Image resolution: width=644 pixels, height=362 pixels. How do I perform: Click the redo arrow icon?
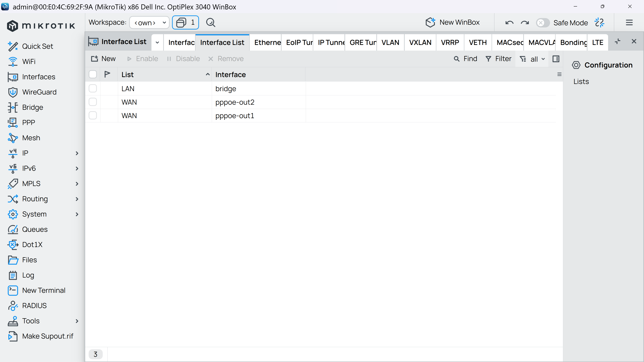[525, 23]
